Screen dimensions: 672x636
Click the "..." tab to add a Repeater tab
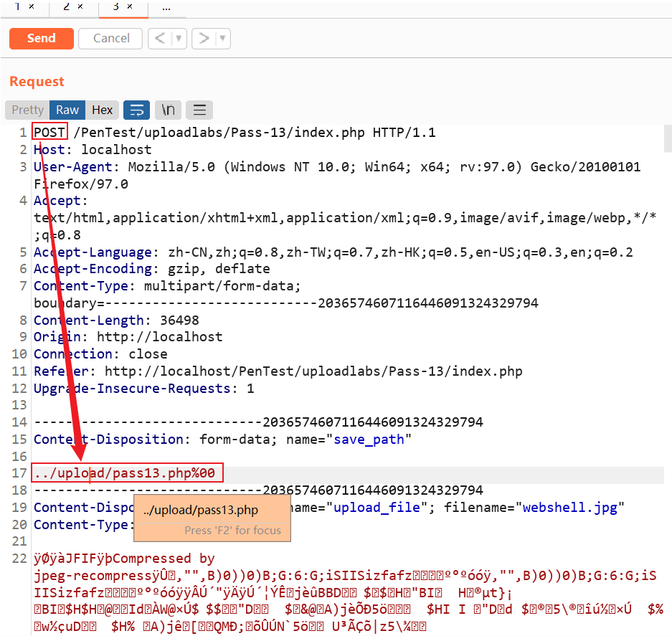[x=166, y=8]
